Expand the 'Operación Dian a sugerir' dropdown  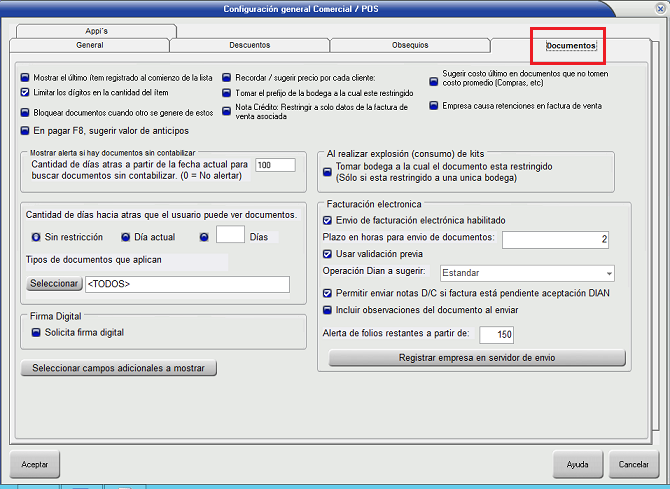[608, 273]
